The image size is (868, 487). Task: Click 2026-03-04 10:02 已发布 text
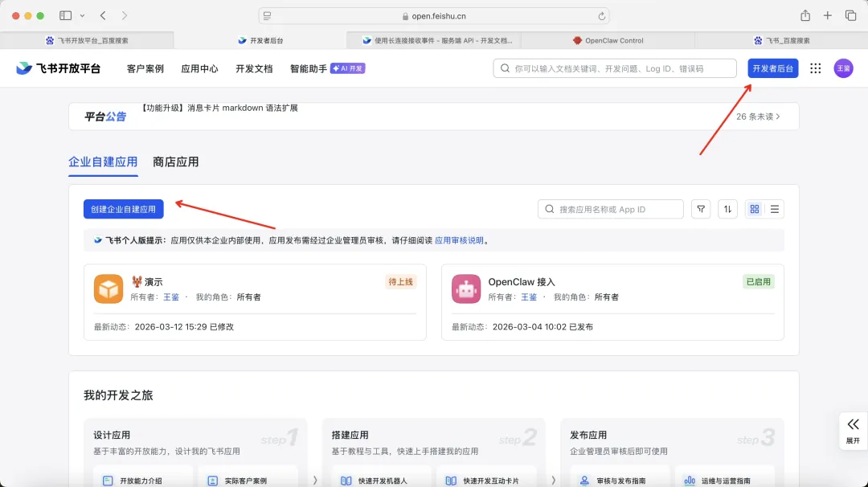click(542, 326)
